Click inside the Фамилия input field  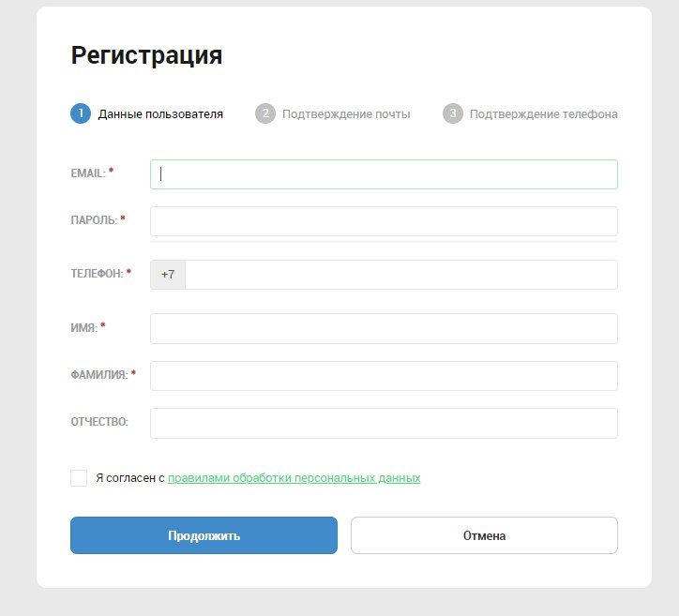[x=384, y=376]
